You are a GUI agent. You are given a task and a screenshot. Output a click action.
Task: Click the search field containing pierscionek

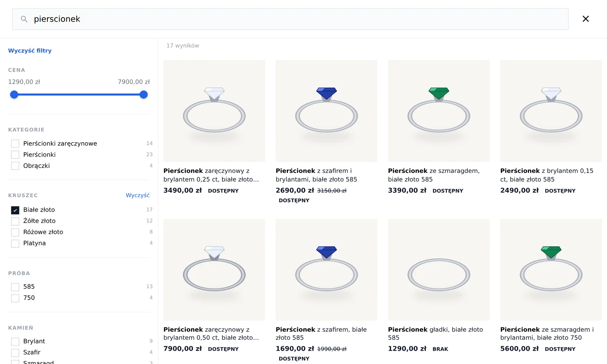click(x=290, y=19)
